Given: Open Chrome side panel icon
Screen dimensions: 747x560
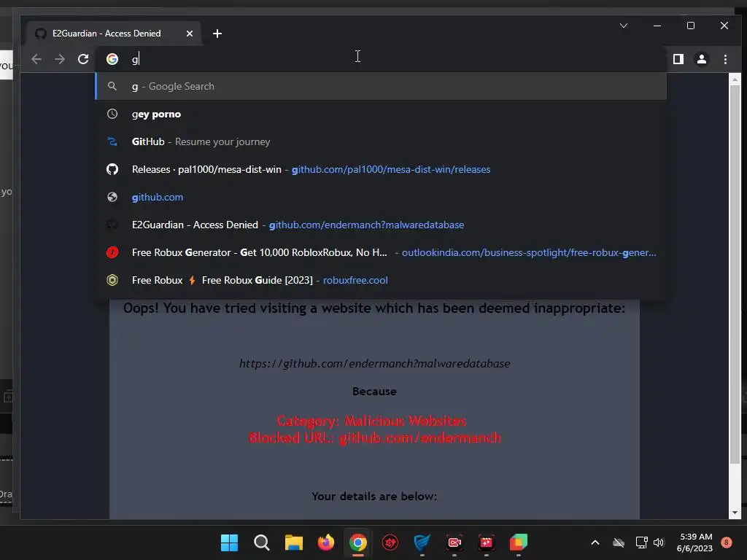Looking at the screenshot, I should pyautogui.click(x=678, y=59).
